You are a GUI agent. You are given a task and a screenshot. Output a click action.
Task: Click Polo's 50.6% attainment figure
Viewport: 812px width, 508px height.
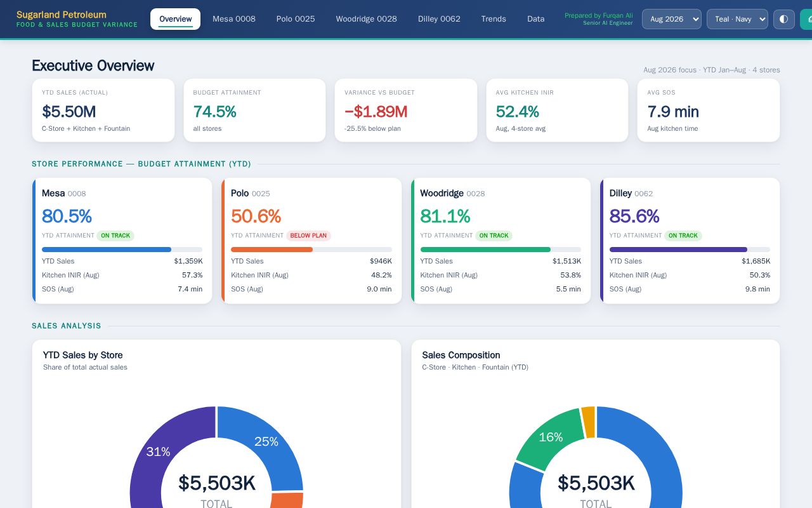coord(256,216)
